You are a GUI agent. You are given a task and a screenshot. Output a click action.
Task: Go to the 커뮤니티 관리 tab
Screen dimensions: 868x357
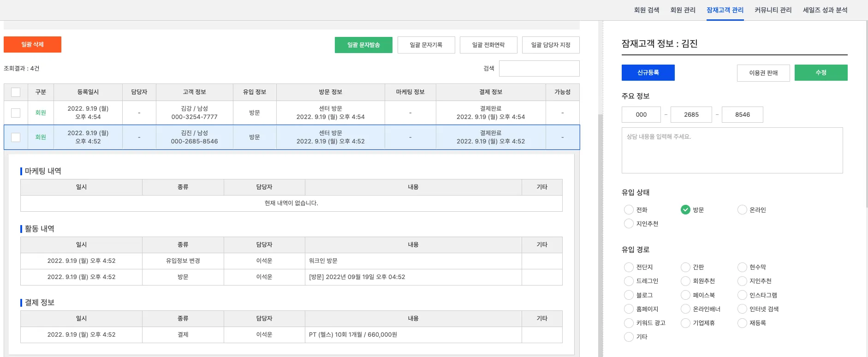[x=773, y=10]
